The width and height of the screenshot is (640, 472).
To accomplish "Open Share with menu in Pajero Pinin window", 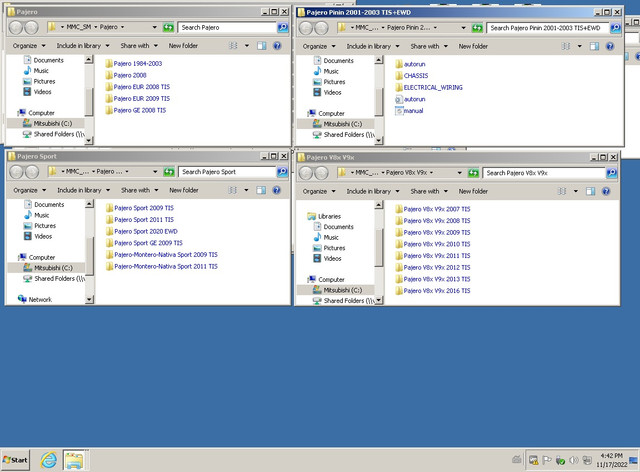I will (x=429, y=47).
